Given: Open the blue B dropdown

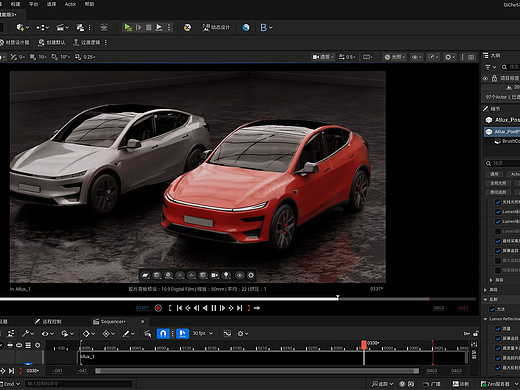Looking at the screenshot, I should click(266, 27).
